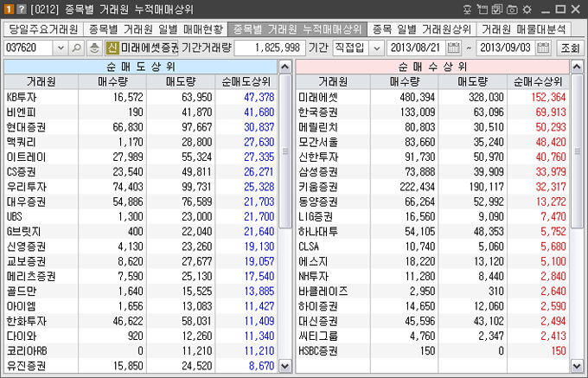Select 종목별 거래원 누적매매상위 tab
The height and width of the screenshot is (378, 588).
coord(297,29)
